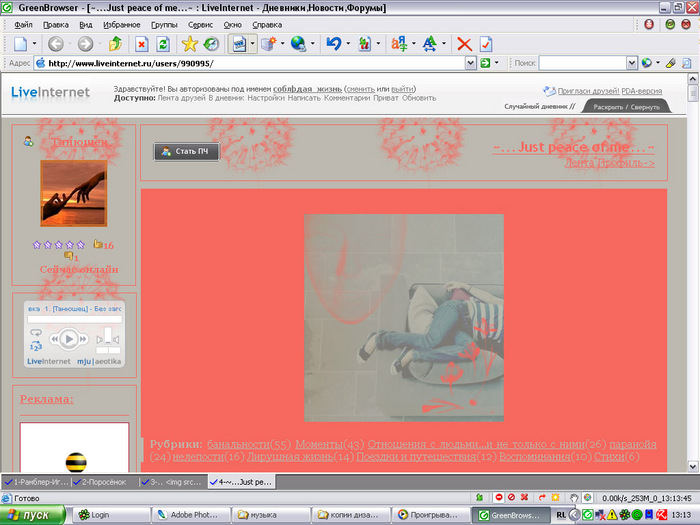Close current tab with the large red X icon

pyautogui.click(x=464, y=44)
